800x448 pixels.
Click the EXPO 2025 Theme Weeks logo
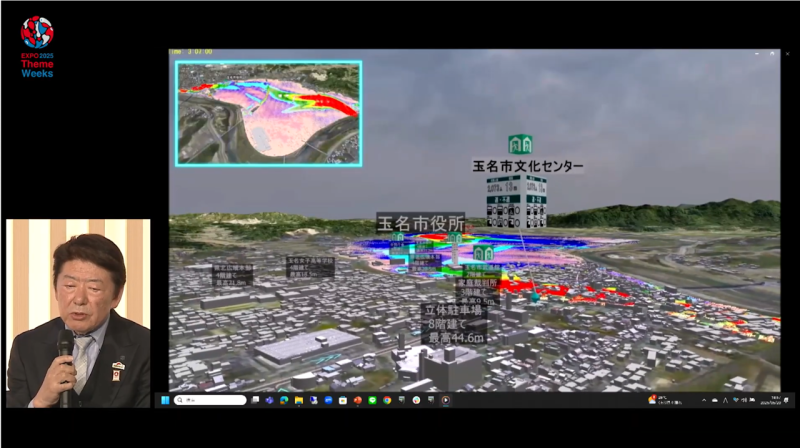[37, 46]
